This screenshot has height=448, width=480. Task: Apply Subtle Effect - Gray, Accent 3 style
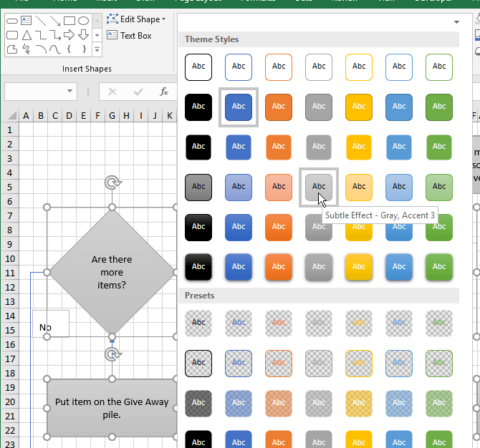[319, 187]
